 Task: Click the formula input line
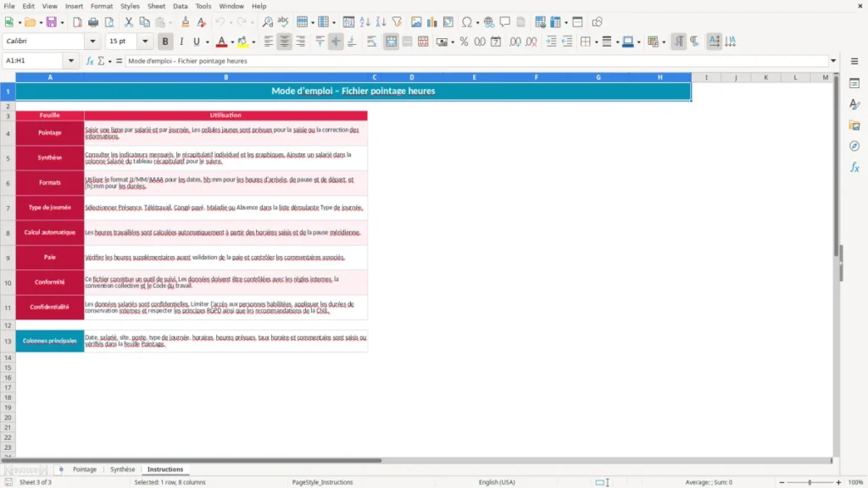pos(476,61)
